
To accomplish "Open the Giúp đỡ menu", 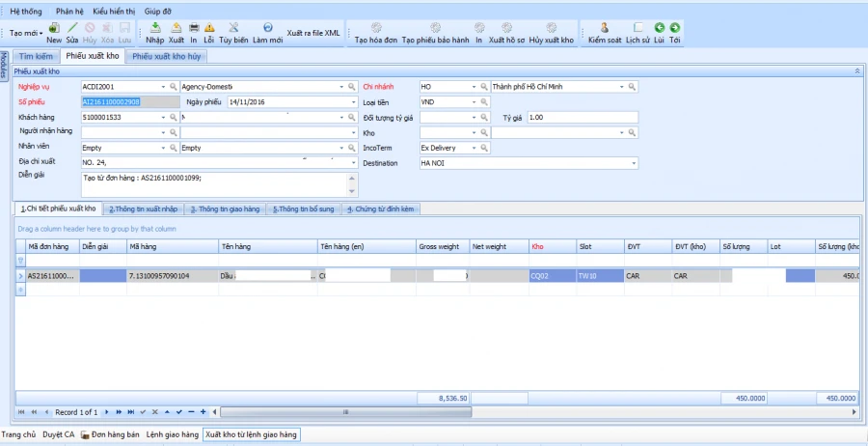I will tap(158, 11).
